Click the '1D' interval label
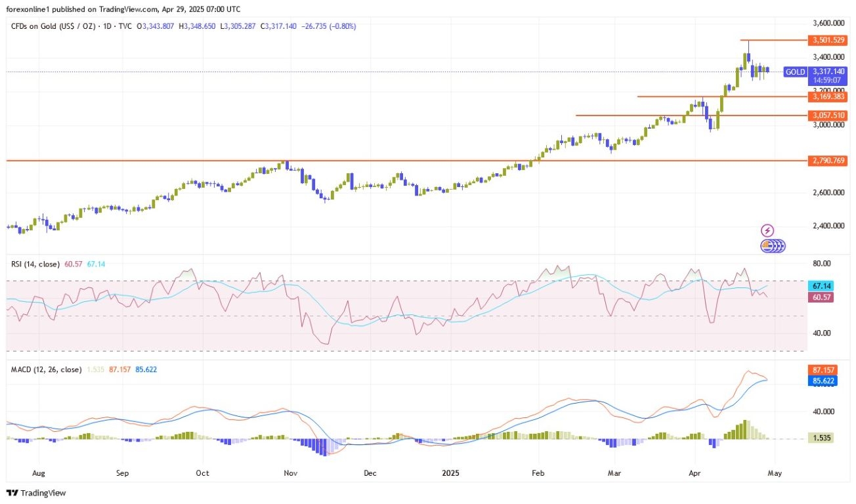The image size is (856, 504). click(108, 26)
